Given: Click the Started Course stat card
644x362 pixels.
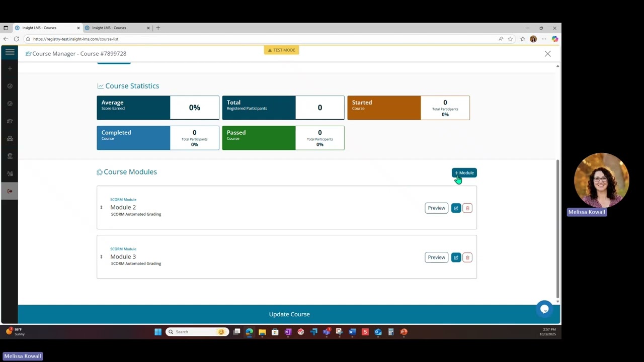Looking at the screenshot, I should 409,108.
